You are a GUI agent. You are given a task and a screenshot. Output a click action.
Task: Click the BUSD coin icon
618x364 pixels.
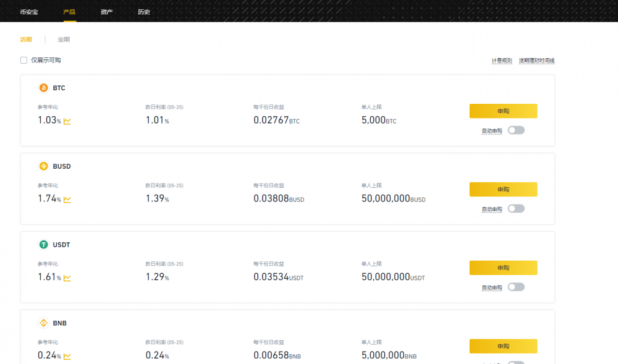point(43,166)
